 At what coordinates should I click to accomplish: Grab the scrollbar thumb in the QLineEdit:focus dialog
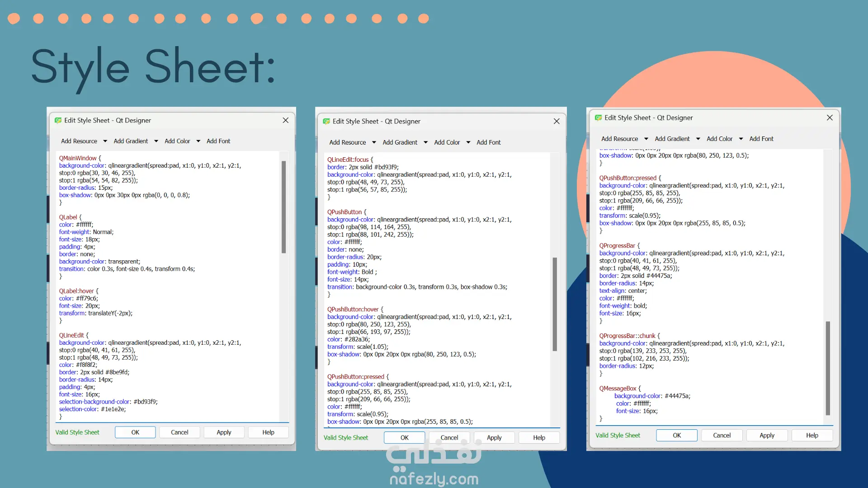pyautogui.click(x=555, y=304)
